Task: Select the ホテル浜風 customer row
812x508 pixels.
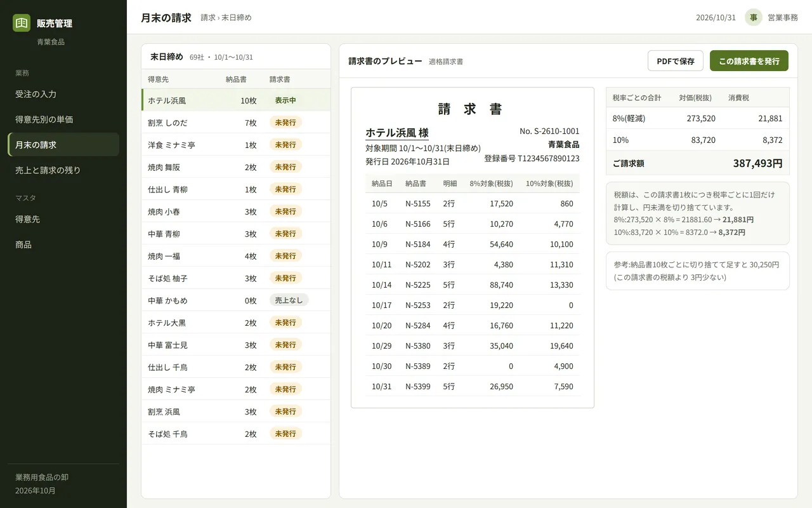Action: coord(236,100)
